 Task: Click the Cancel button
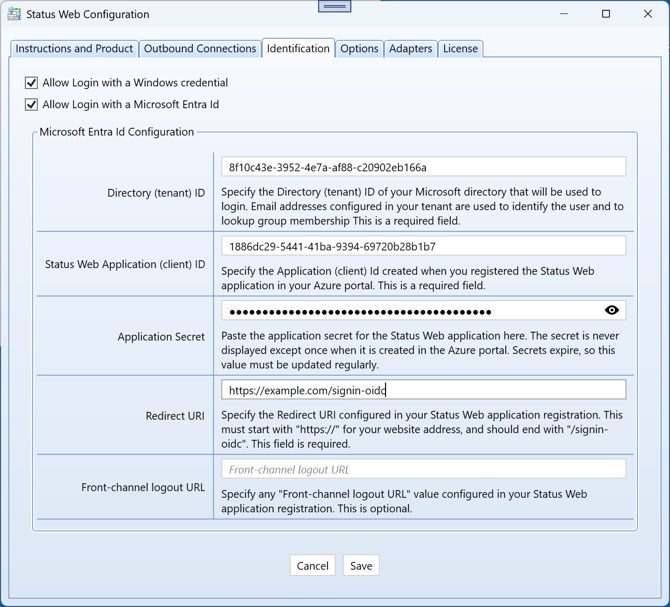[312, 566]
